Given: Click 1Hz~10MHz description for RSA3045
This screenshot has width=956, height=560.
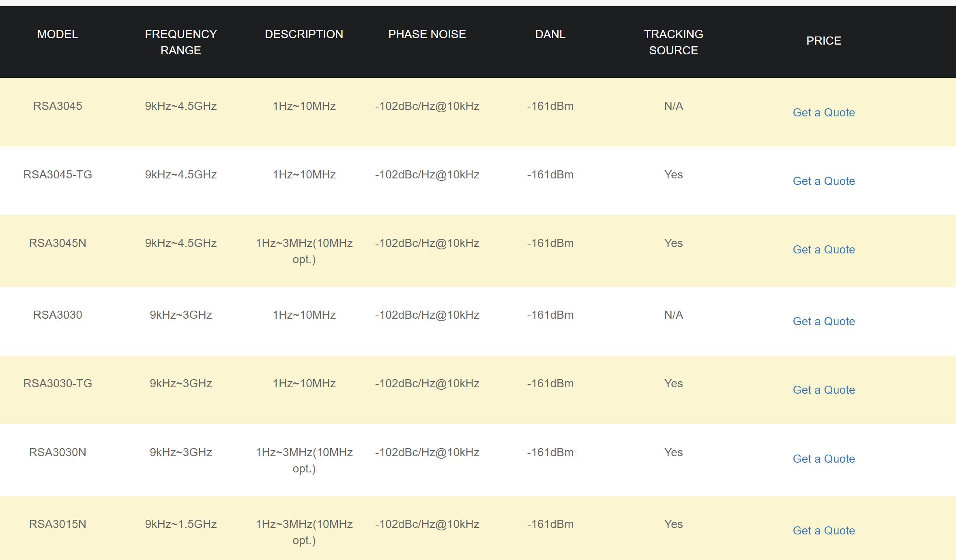Looking at the screenshot, I should 304,106.
